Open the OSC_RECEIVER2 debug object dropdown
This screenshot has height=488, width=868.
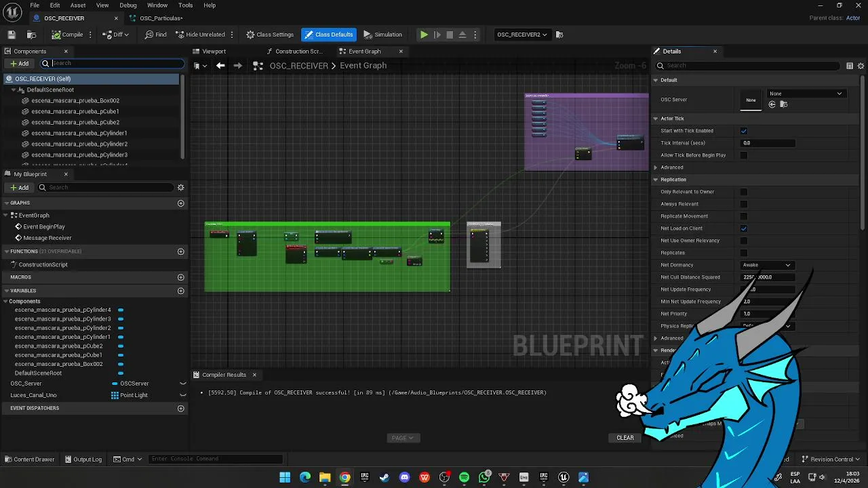521,35
